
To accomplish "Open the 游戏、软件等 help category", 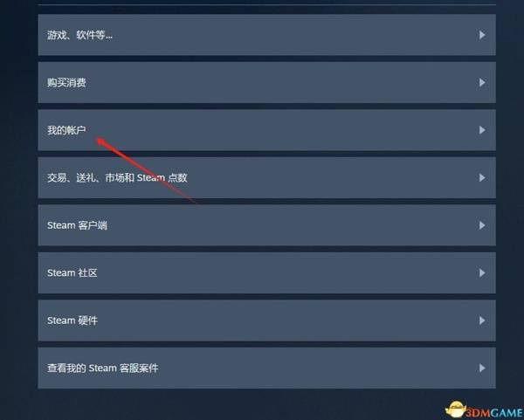I will click(x=79, y=35).
